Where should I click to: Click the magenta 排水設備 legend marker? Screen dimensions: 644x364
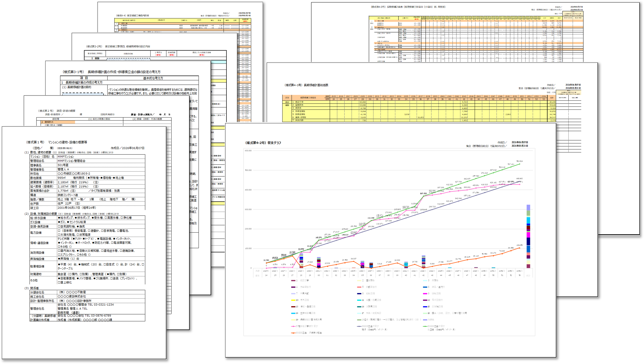pos(425,293)
